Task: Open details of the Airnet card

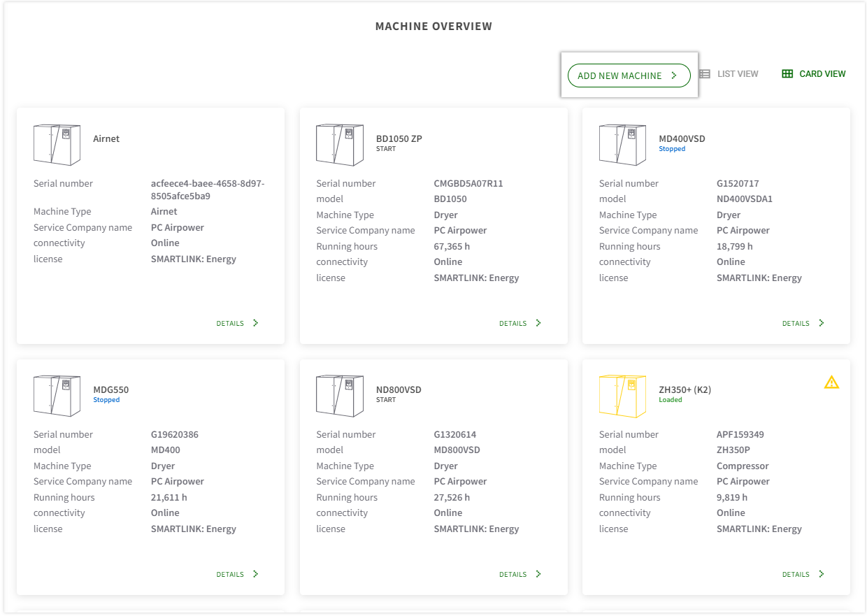Action: pyautogui.click(x=238, y=323)
